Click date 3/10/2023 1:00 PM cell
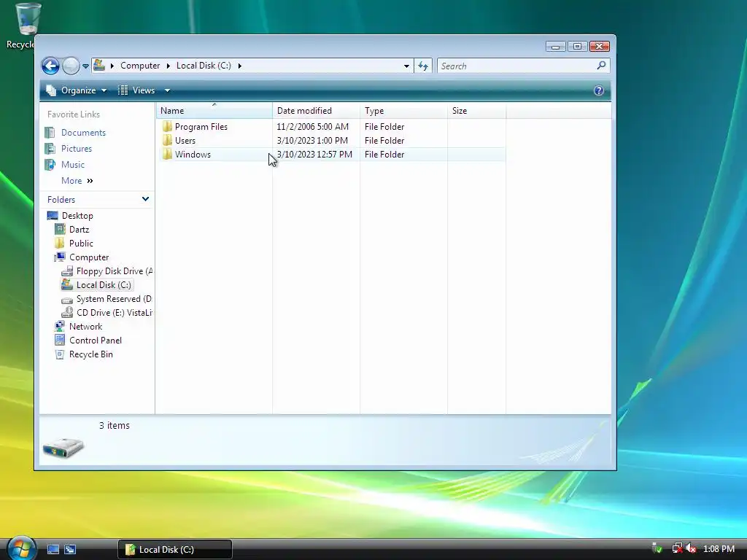This screenshot has width=747, height=560. 312,141
